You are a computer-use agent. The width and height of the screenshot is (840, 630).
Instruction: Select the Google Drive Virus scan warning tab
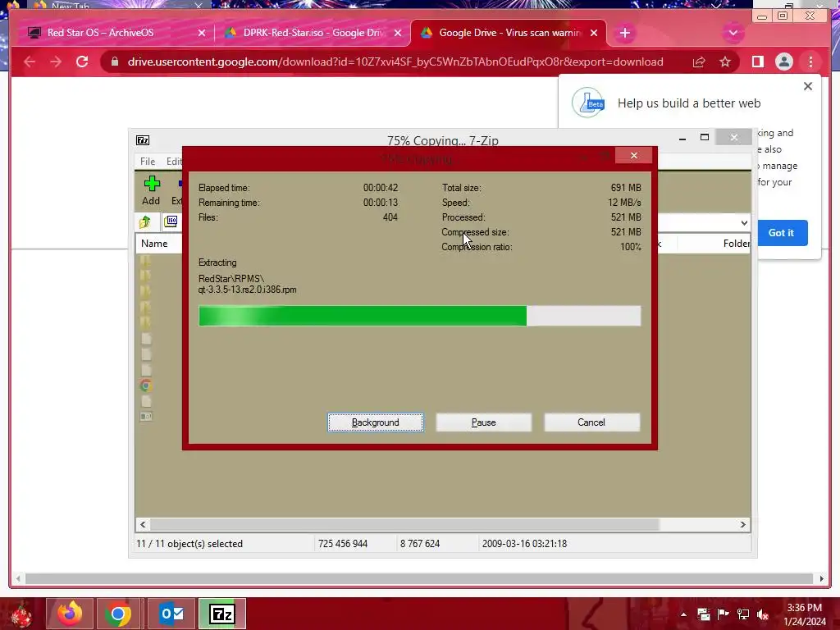pyautogui.click(x=509, y=33)
